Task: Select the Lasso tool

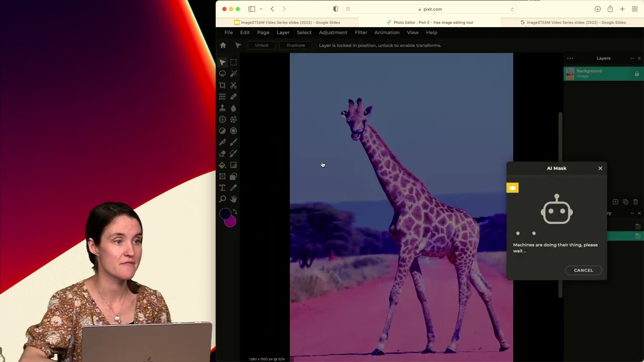Action: click(222, 74)
